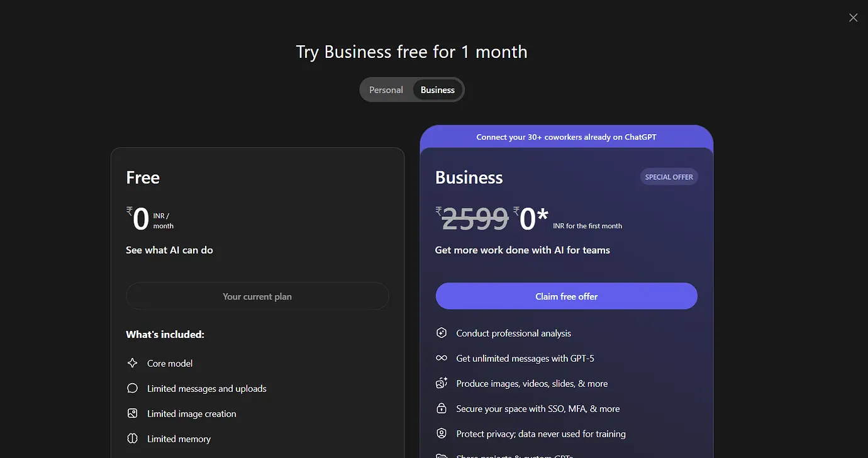Click the image icon for Limited image creation
The width and height of the screenshot is (868, 458).
coord(132,413)
